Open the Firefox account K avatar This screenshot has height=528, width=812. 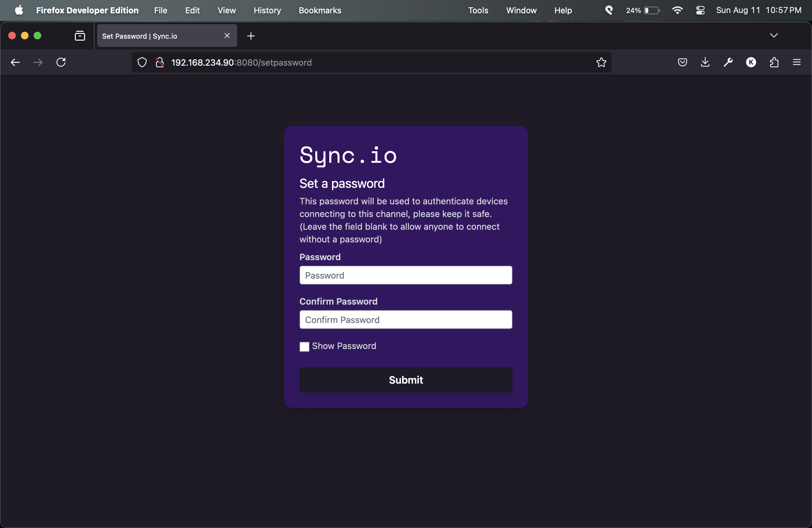[751, 63]
